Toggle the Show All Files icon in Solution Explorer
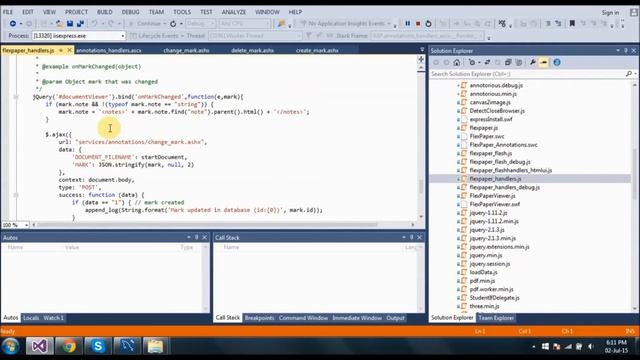Viewport: 640px width, 360px height. (x=519, y=62)
